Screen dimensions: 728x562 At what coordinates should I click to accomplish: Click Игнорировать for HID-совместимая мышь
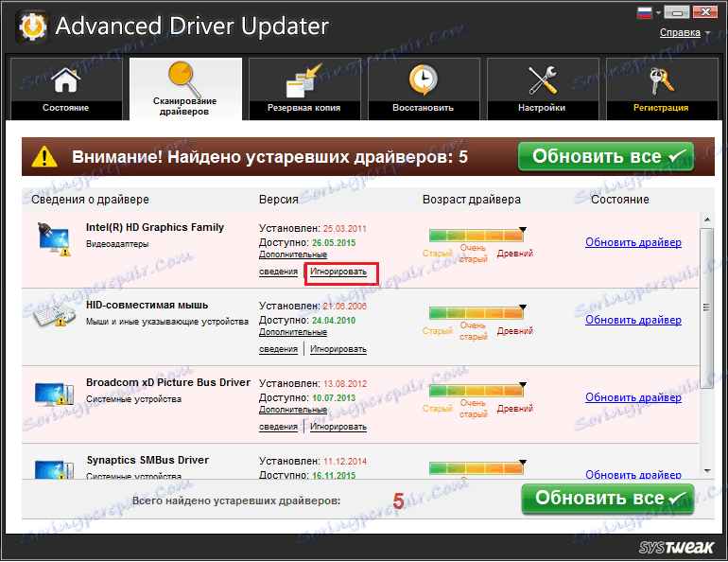pos(338,349)
